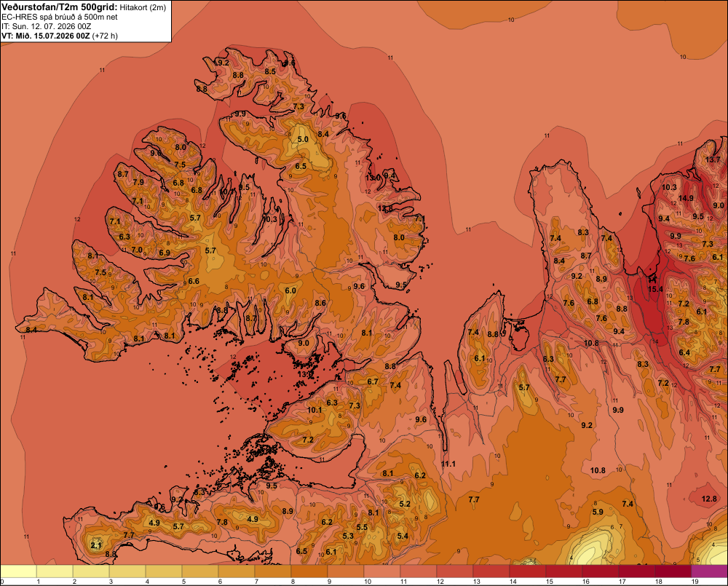The width and height of the screenshot is (728, 586).
Task: Click the 15.4 temperature value in the fjord
Action: tap(655, 289)
